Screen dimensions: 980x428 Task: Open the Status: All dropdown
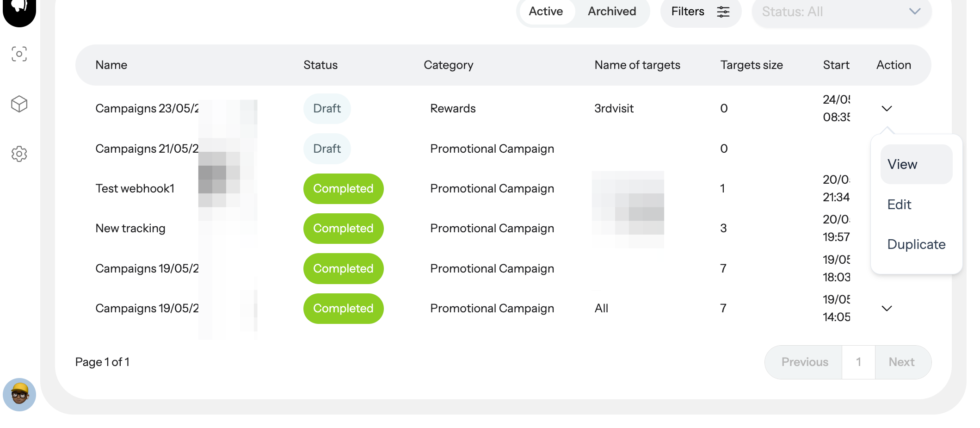(x=841, y=12)
